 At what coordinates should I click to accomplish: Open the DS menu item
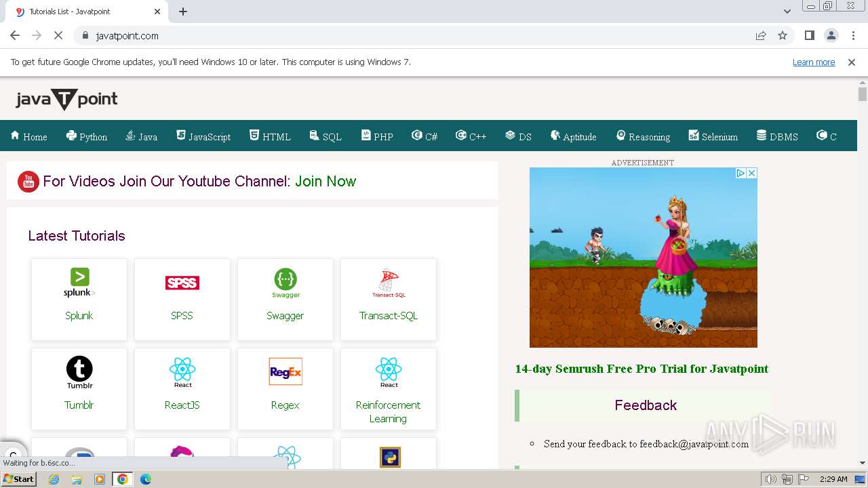[x=518, y=136]
